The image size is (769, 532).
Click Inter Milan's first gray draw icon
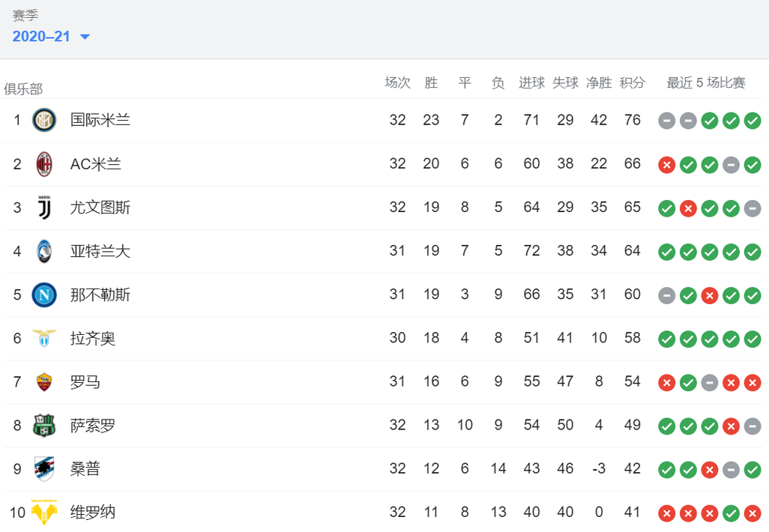666,121
